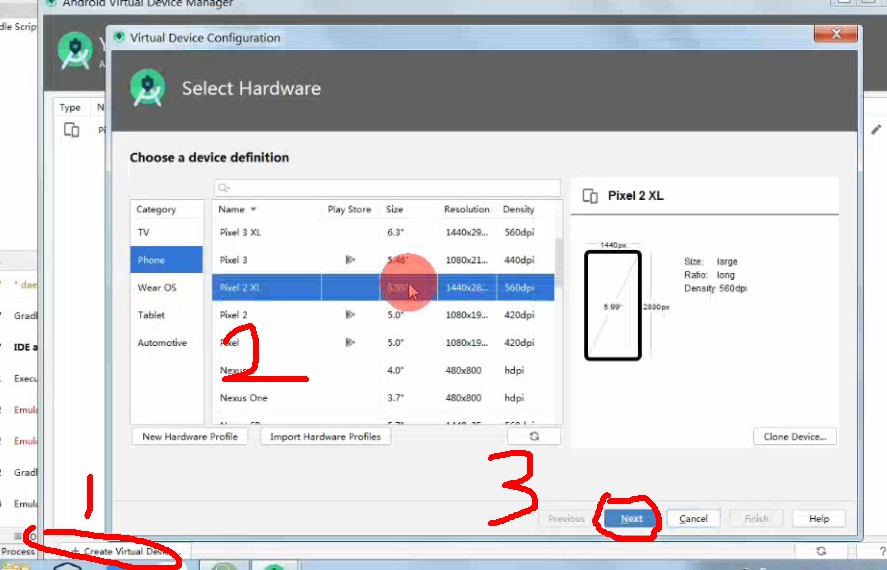Click the 1440x28 resolution in Pixel 2 XL row
Screen dimensions: 887x570
[467, 288]
